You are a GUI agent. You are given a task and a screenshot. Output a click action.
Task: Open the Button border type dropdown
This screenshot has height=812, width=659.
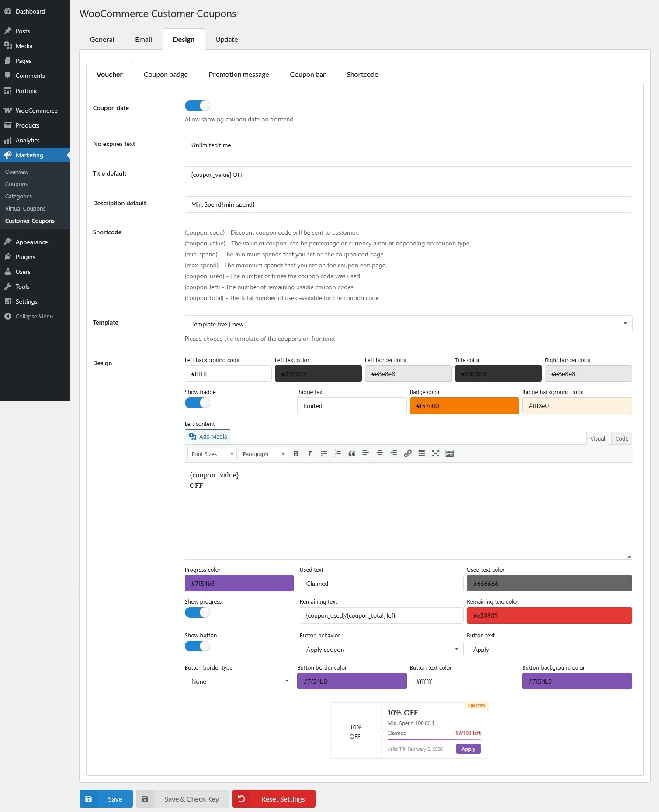coord(239,681)
